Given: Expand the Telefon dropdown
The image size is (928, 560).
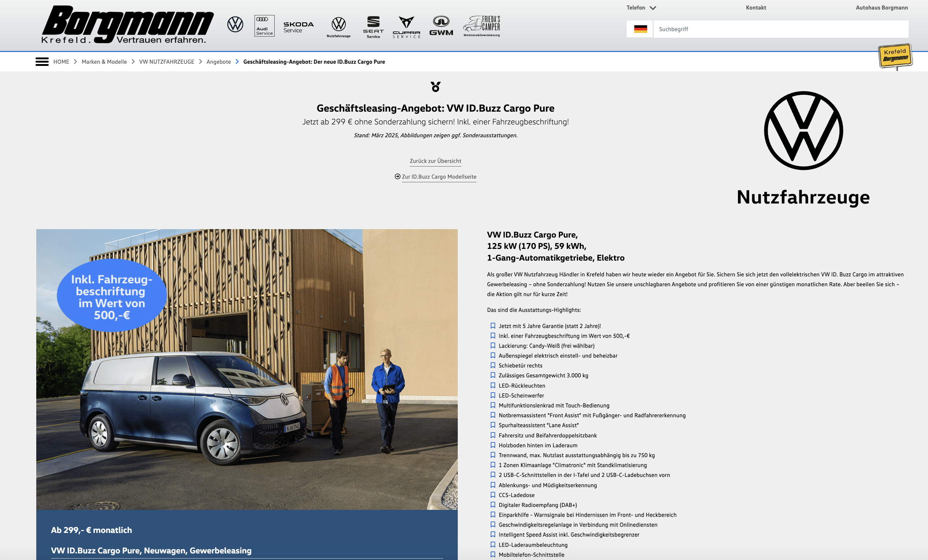Looking at the screenshot, I should coord(641,8).
